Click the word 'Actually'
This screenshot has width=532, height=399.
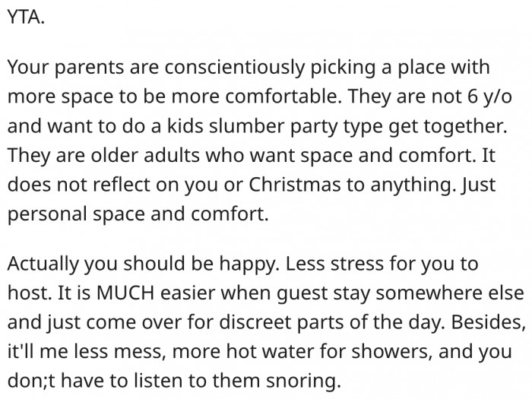coord(43,265)
